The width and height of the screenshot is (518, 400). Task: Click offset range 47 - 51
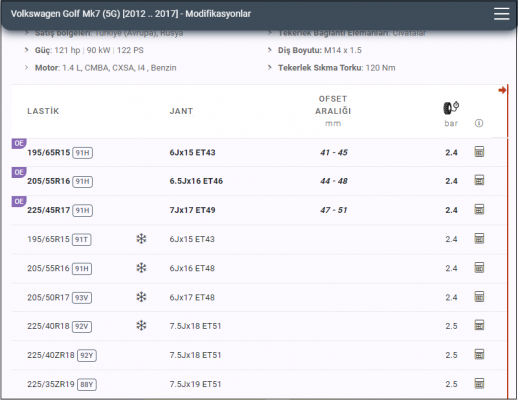coord(334,210)
